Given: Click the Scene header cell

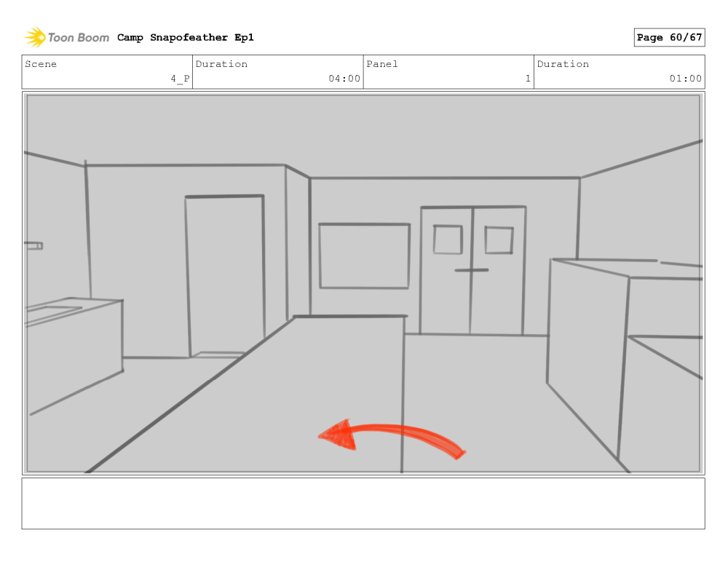Looking at the screenshot, I should pos(107,71).
